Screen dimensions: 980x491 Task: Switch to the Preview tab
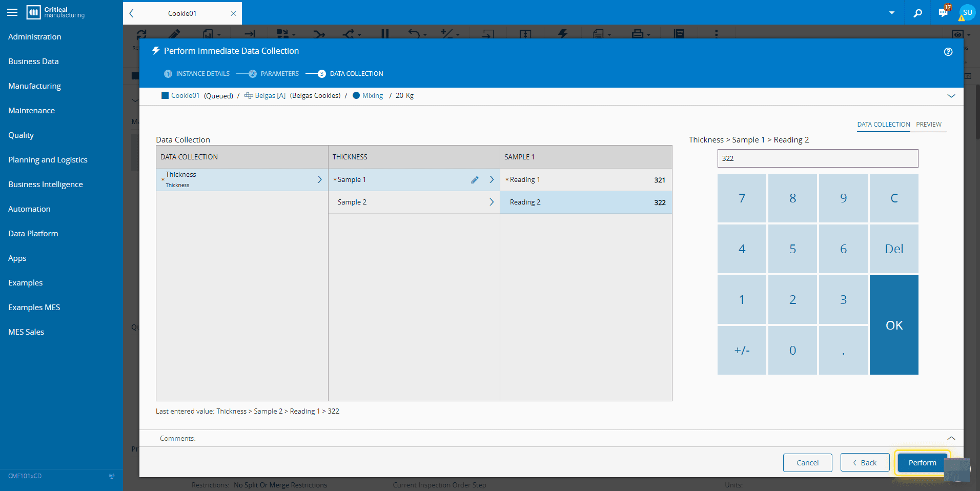928,125
